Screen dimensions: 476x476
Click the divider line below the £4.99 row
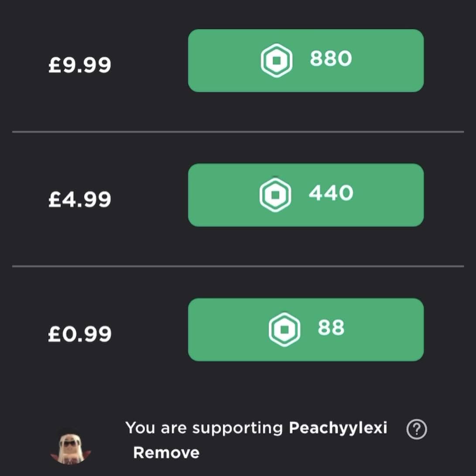pyautogui.click(x=238, y=266)
